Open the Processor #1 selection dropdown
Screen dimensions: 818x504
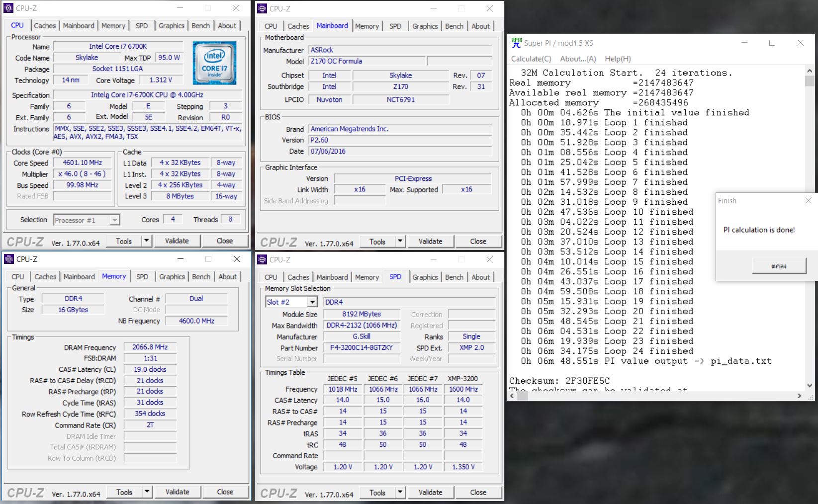pos(114,220)
